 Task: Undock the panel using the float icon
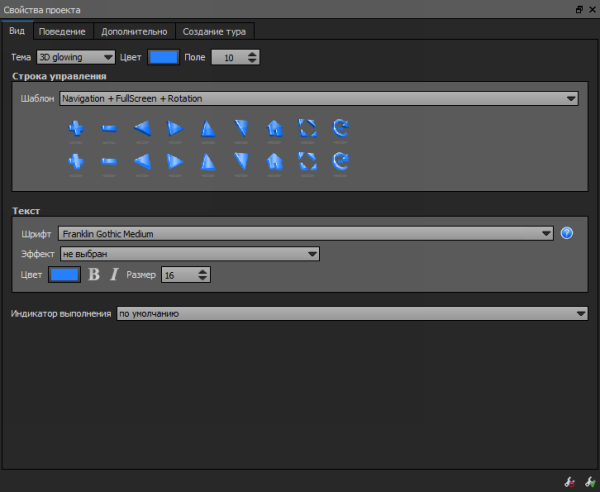pos(579,9)
